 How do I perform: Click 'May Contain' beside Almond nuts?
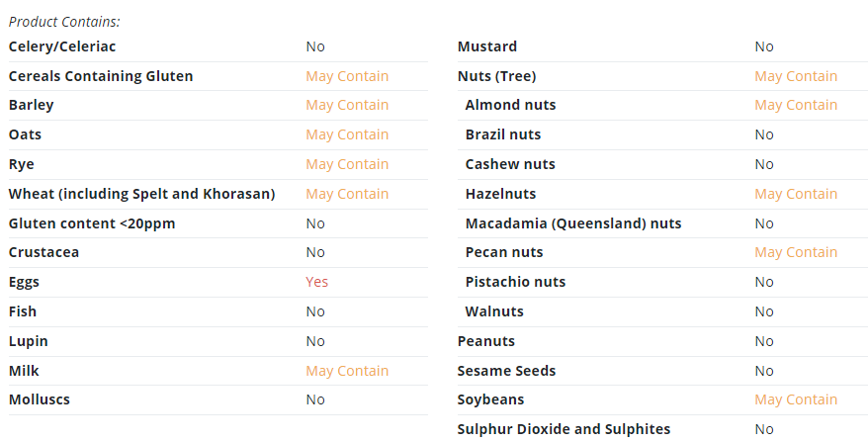pyautogui.click(x=796, y=105)
